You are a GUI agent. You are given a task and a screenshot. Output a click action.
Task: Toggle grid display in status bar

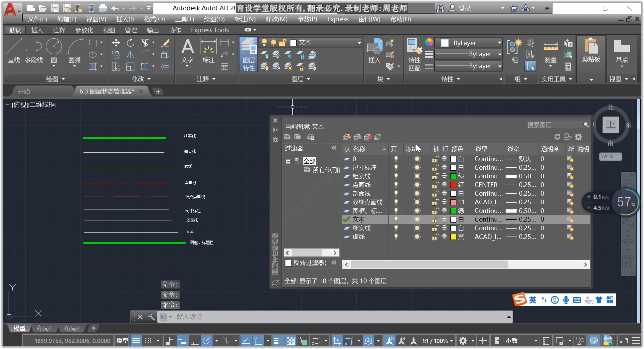click(x=136, y=341)
